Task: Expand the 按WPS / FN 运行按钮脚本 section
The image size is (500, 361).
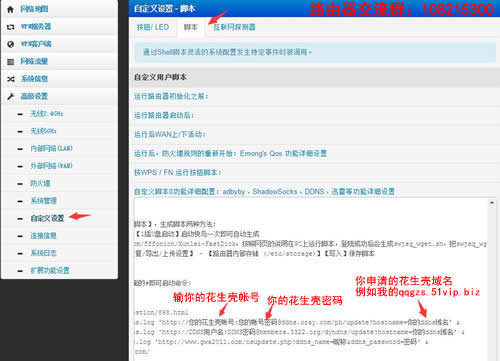Action: click(x=178, y=172)
